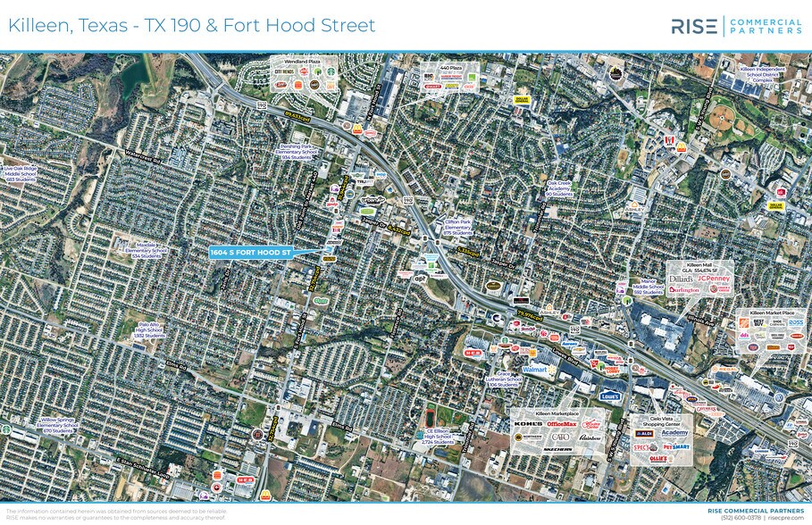Click the Harbor Freight logo in 440 Plaza
812x525 pixels.
(x=451, y=77)
